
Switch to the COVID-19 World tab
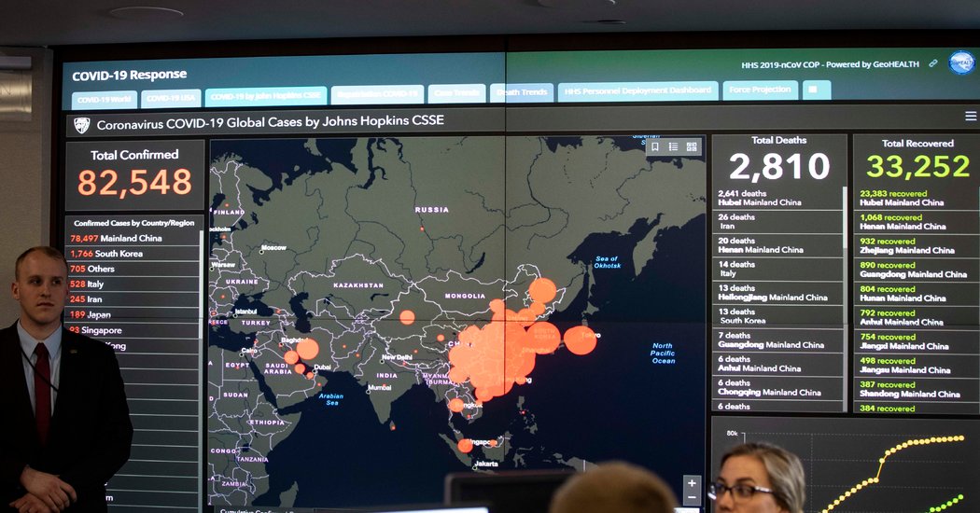[104, 100]
